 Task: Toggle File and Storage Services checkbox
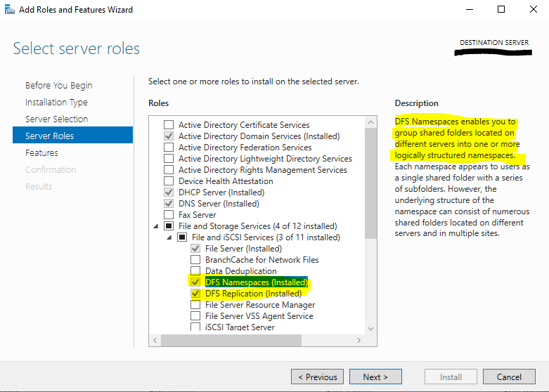click(x=169, y=226)
